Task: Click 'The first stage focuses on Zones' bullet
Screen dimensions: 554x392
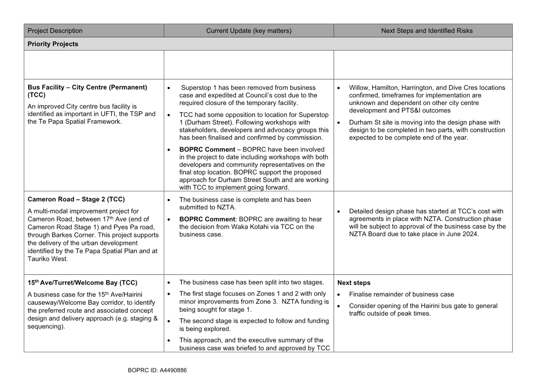Action: point(254,302)
